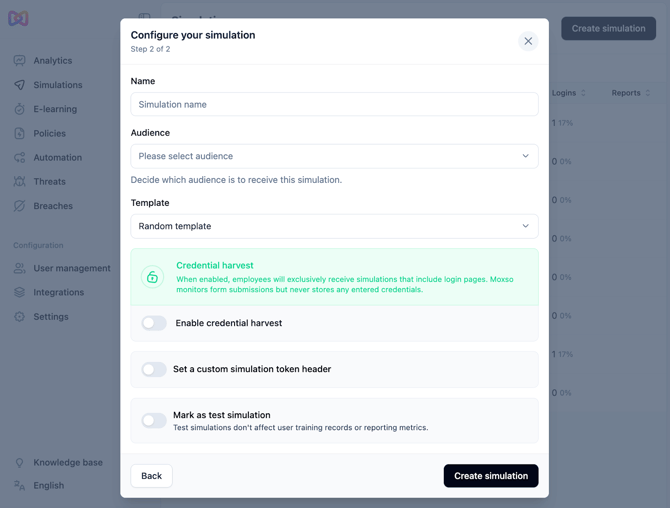
Task: Click the Knowledge base lightbulb icon
Action: pyautogui.click(x=20, y=463)
